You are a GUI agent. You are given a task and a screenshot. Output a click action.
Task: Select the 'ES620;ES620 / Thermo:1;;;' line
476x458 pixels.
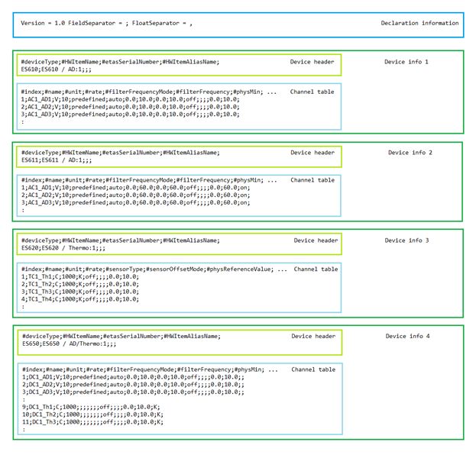(63, 248)
